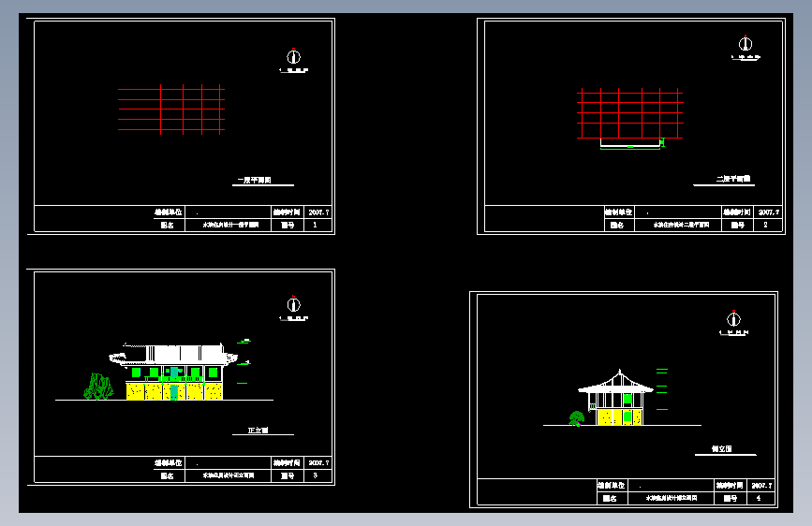This screenshot has width=812, height=526.
Task: Click the drawing name text on sheet 1
Action: pos(230,225)
